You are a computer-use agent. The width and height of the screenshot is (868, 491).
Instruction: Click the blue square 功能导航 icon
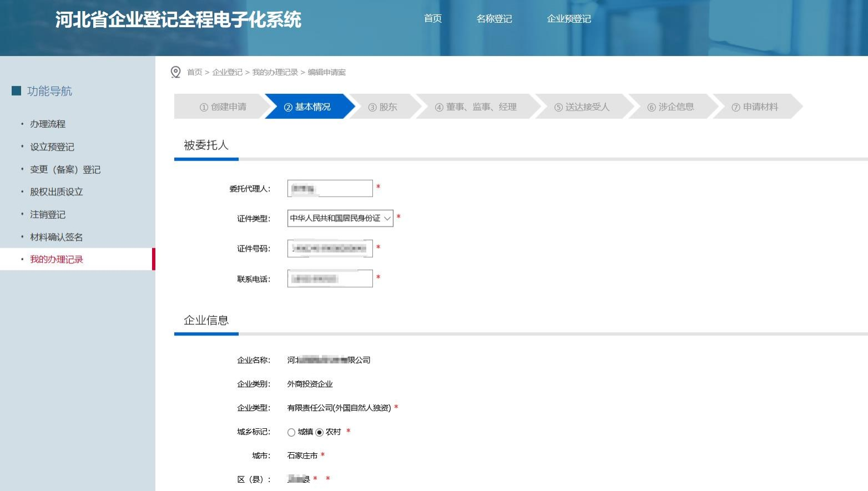[x=16, y=91]
